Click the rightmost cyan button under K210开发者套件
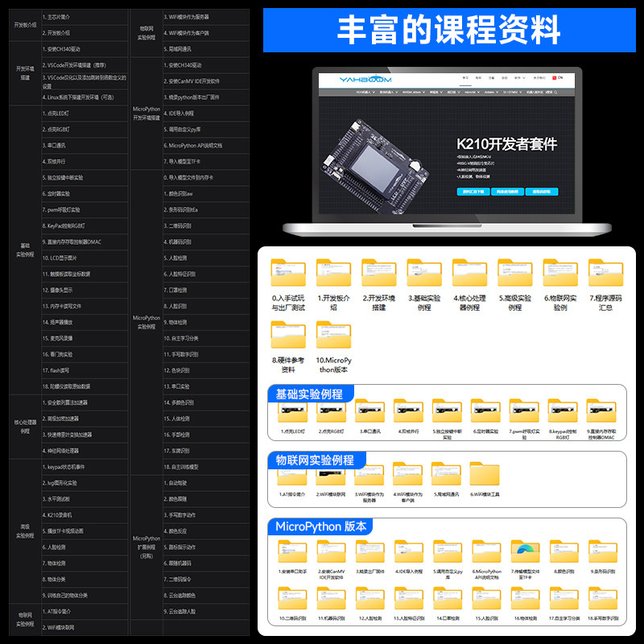The width and height of the screenshot is (644, 644). [x=542, y=192]
